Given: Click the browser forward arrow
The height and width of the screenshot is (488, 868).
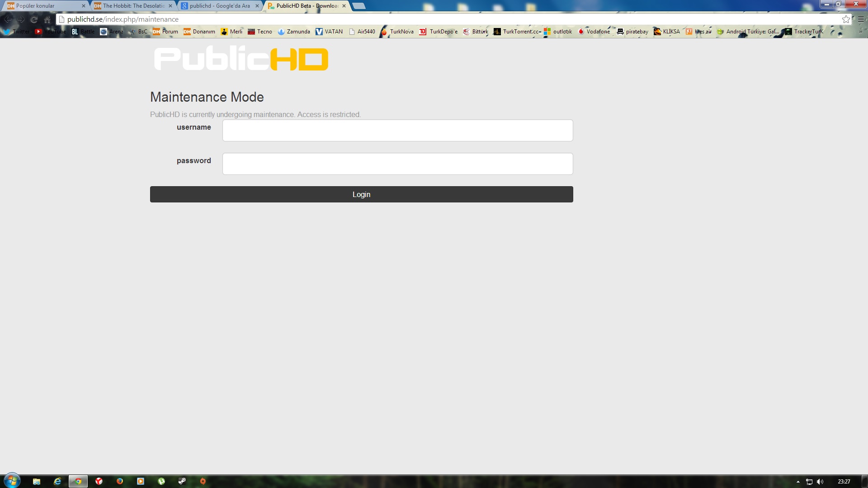Looking at the screenshot, I should [21, 19].
